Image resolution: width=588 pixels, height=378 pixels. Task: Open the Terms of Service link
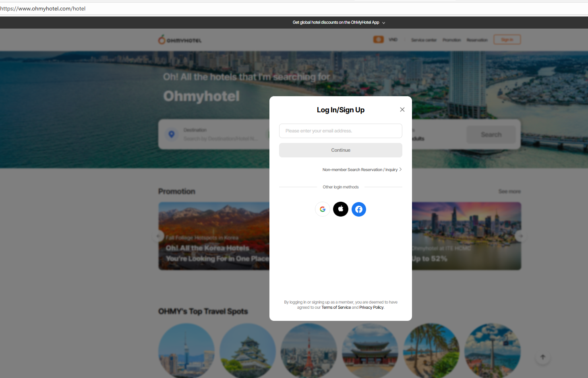[x=336, y=308]
